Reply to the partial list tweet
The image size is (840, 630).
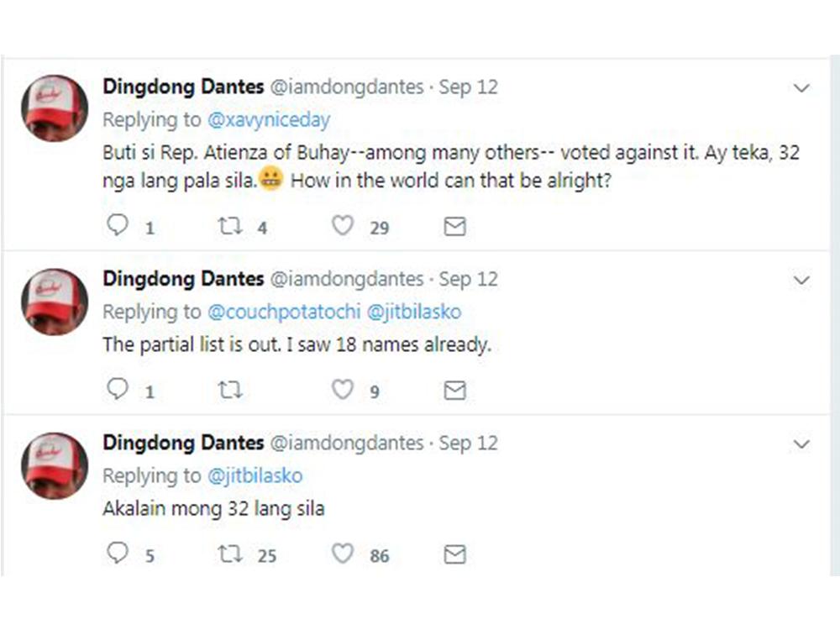(118, 390)
